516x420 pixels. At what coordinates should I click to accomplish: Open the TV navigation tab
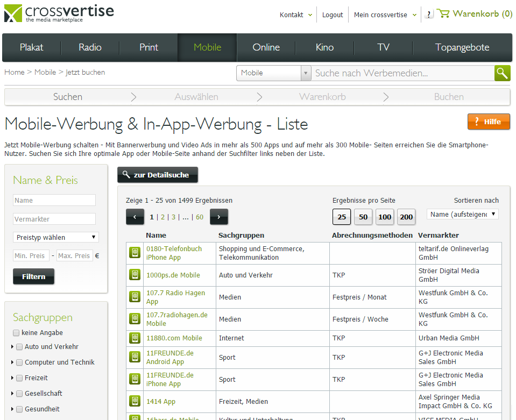point(384,47)
